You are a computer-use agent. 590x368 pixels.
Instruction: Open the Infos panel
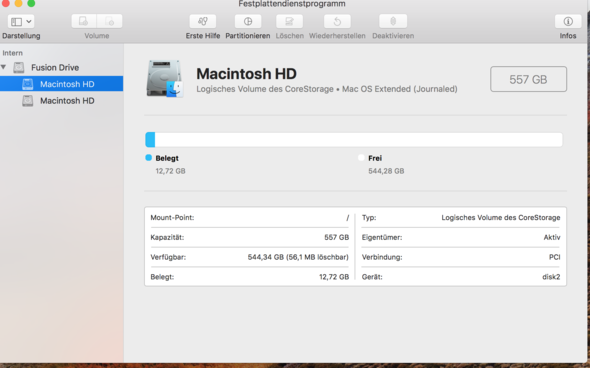click(568, 21)
